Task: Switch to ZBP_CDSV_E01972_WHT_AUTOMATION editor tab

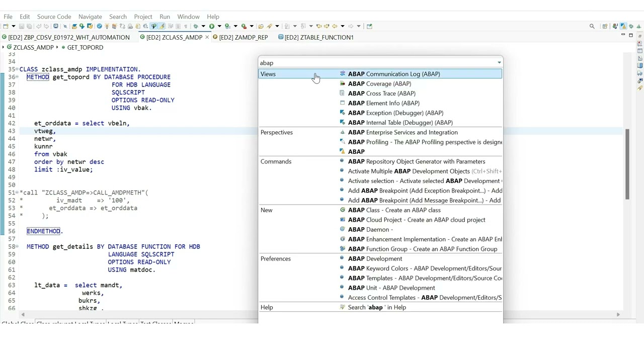Action: tap(66, 37)
